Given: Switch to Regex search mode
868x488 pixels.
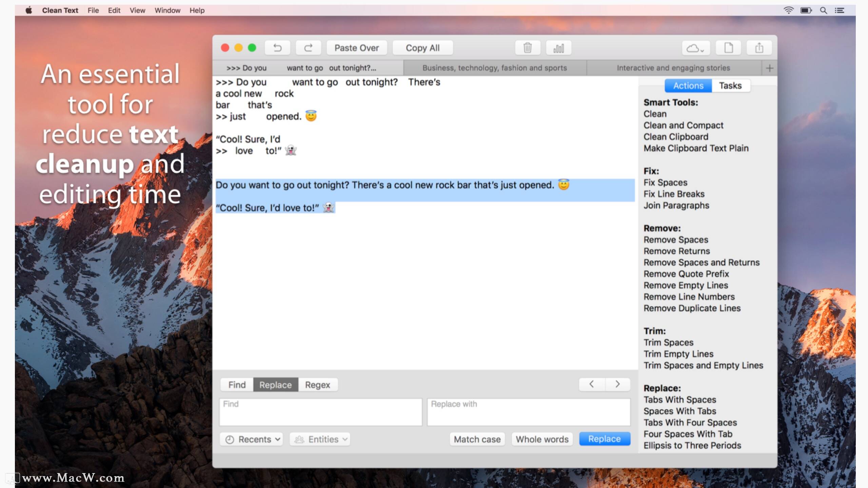Looking at the screenshot, I should click(x=317, y=385).
